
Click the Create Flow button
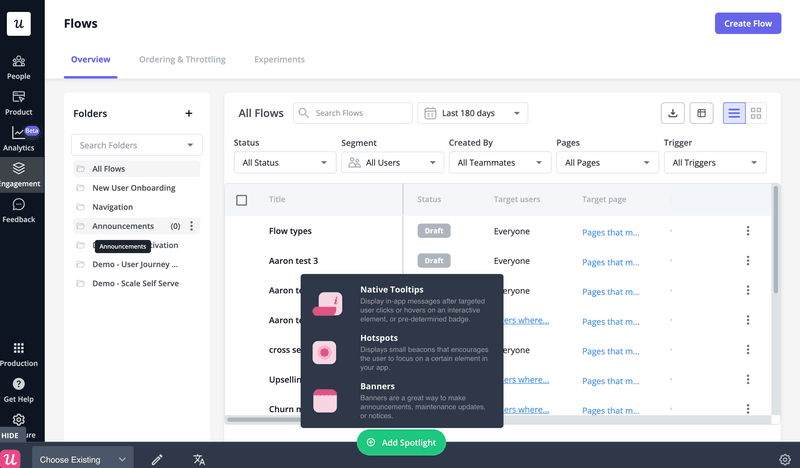[x=747, y=23]
